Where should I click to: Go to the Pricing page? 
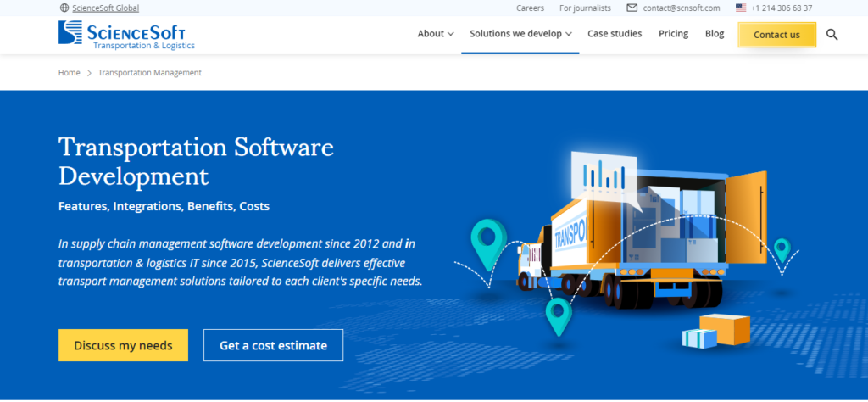[673, 34]
